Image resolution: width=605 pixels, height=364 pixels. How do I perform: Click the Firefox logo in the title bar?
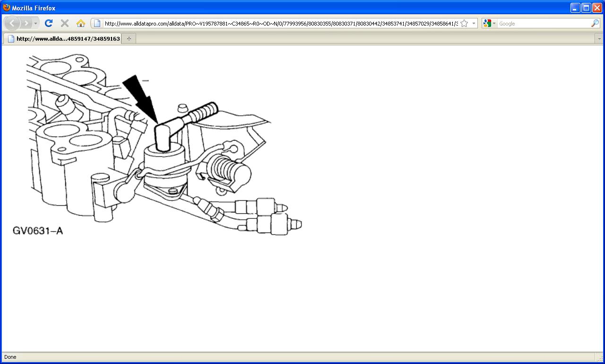point(6,8)
